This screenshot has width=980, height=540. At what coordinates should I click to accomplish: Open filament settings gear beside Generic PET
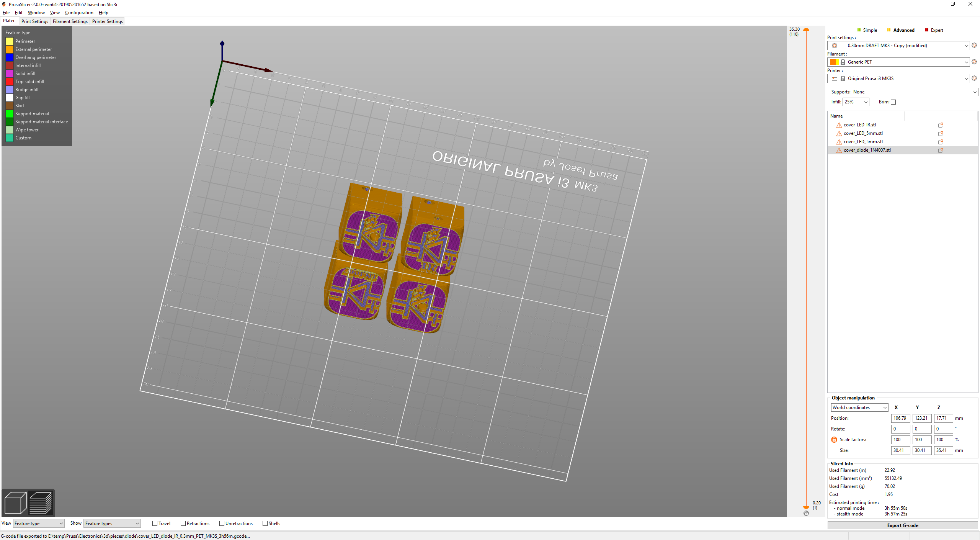(x=974, y=62)
